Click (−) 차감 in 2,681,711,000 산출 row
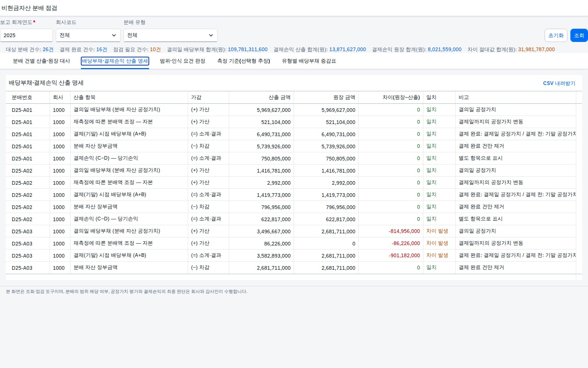Viewport: 588px width, 368px height. point(200,268)
